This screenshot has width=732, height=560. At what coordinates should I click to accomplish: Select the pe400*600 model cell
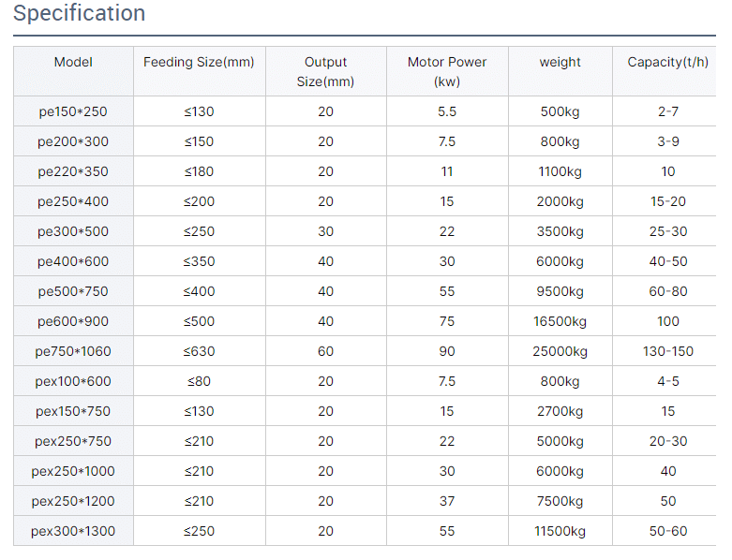point(73,261)
